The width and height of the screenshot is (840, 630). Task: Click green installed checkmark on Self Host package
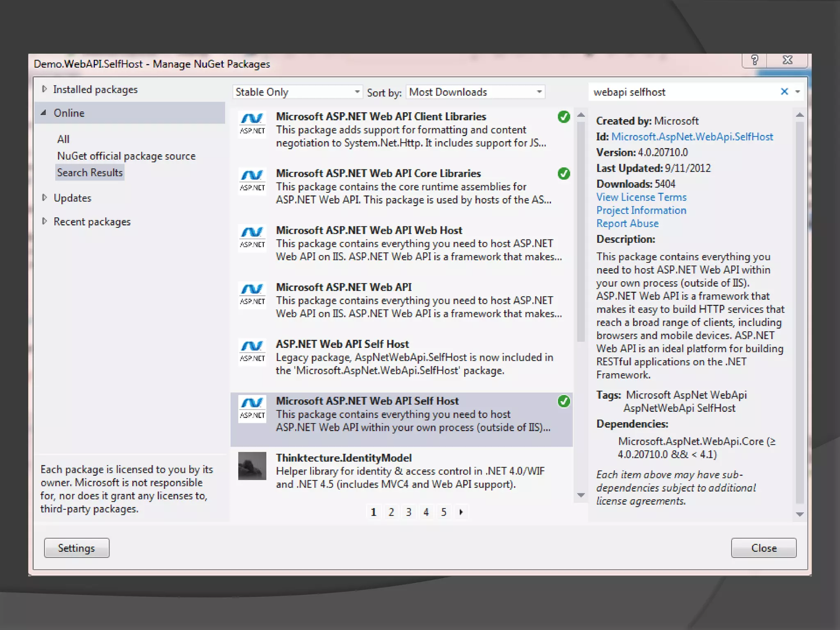(564, 401)
